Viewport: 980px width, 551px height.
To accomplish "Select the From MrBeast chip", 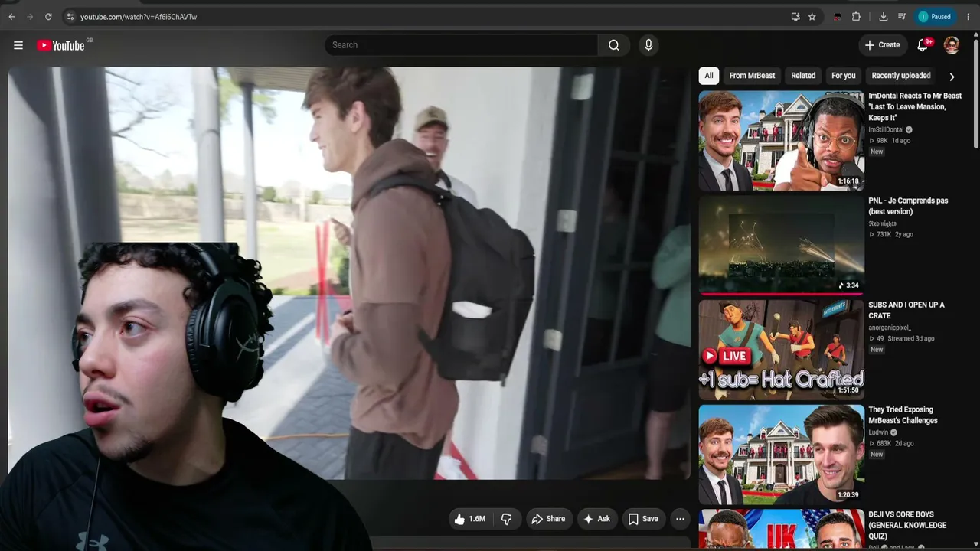I will 752,76.
